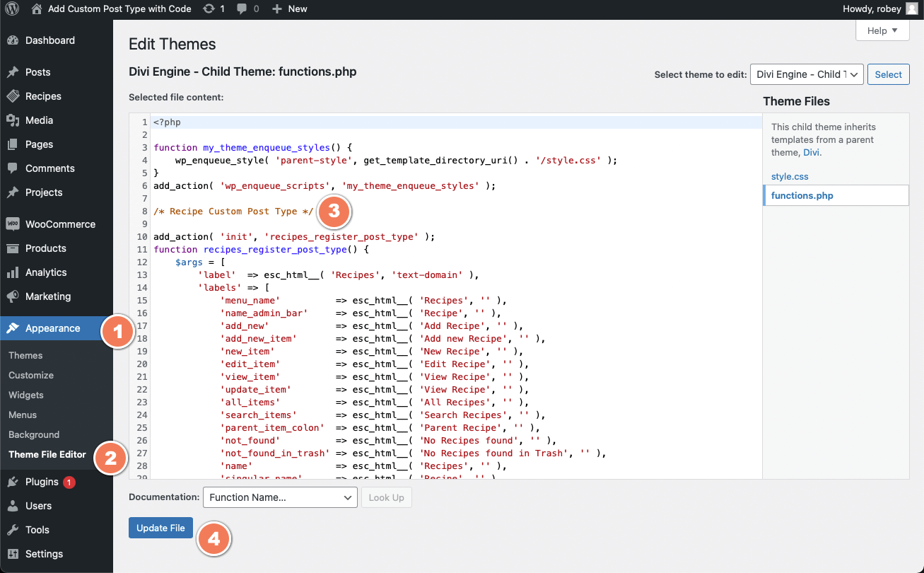Image resolution: width=924 pixels, height=573 pixels.
Task: Click the Recipes menu icon
Action: pos(13,96)
